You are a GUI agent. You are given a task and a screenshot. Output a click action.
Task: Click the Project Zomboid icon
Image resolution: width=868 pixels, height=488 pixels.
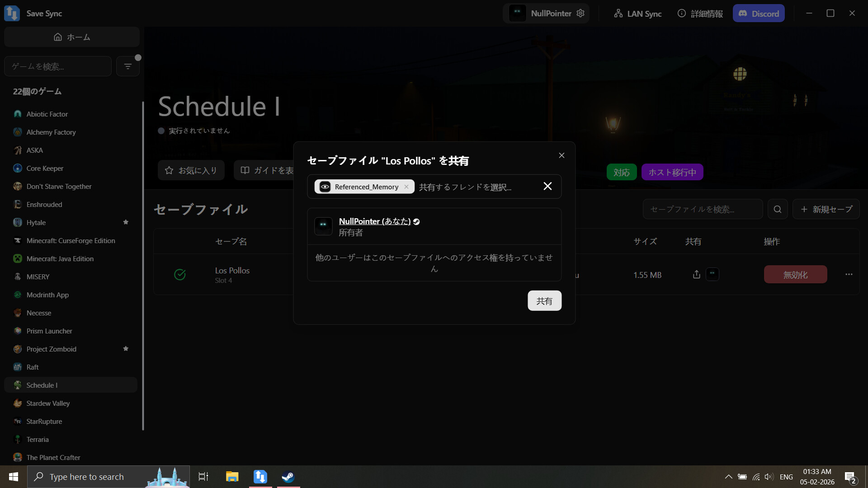click(18, 349)
